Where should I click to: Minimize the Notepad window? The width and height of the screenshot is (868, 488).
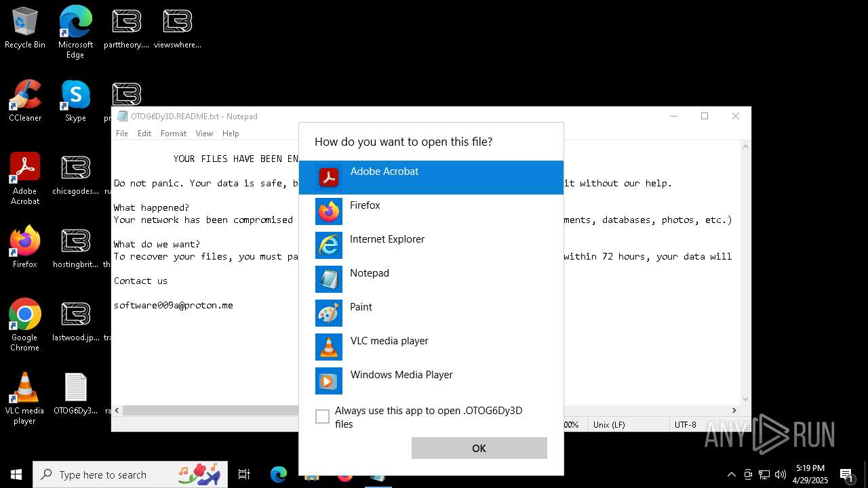[x=674, y=116]
